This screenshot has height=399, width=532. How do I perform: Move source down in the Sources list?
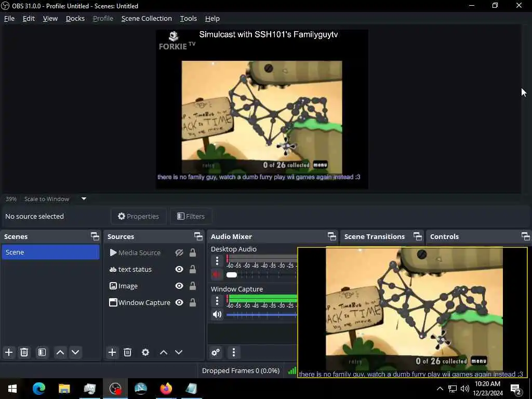coord(179,352)
